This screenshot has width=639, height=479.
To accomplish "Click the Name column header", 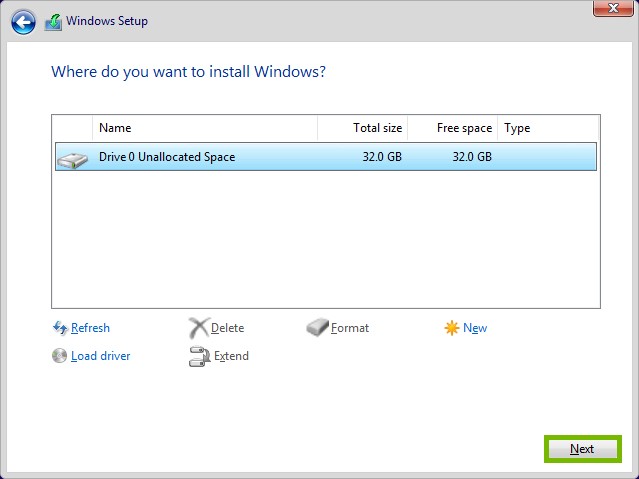I will (205, 128).
